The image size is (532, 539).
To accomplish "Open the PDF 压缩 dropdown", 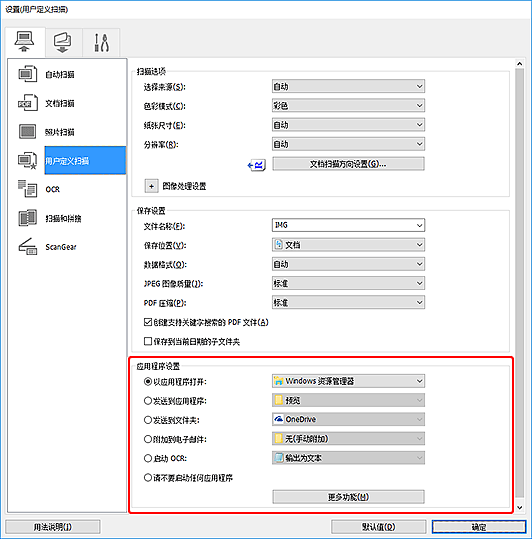I will 348,302.
